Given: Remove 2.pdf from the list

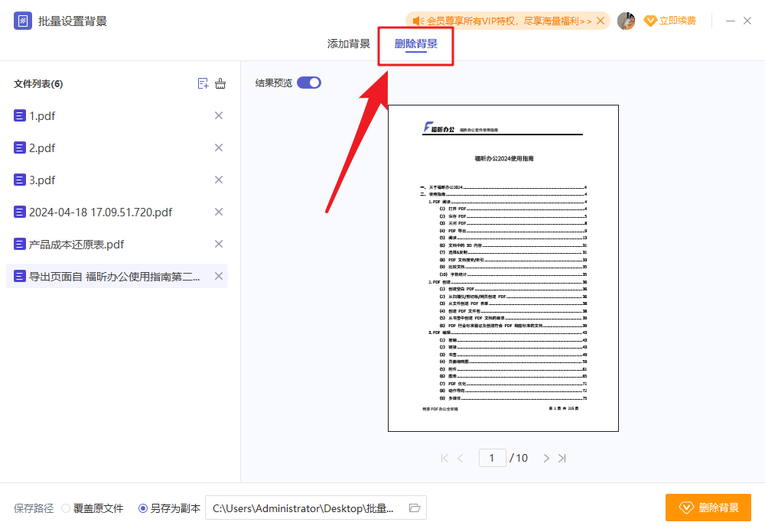Looking at the screenshot, I should pos(219,148).
